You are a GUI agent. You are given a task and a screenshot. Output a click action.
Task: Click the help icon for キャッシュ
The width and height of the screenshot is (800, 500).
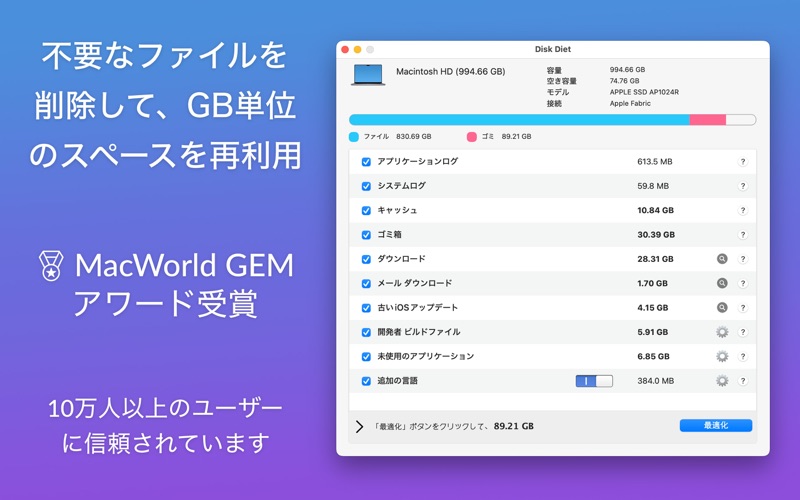(x=743, y=210)
